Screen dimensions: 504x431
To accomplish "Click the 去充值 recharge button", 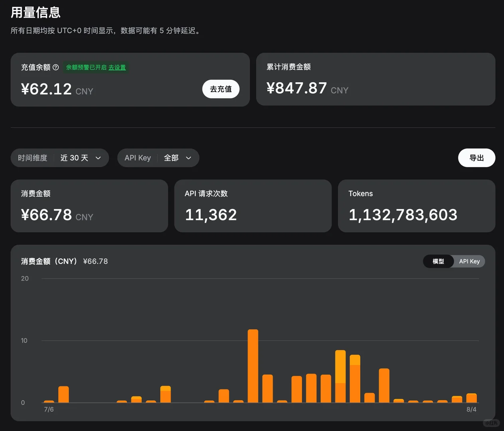I will [221, 89].
